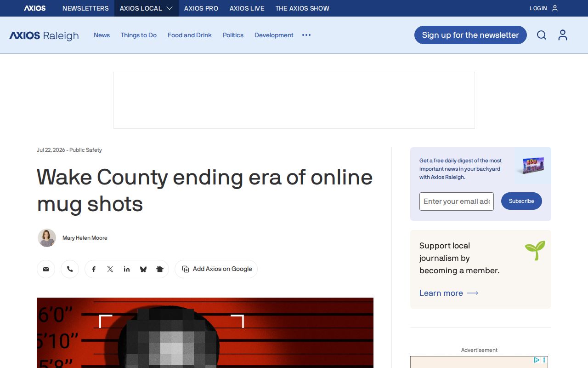The width and height of the screenshot is (588, 368).
Task: Go to Food and Drink section
Action: [190, 35]
